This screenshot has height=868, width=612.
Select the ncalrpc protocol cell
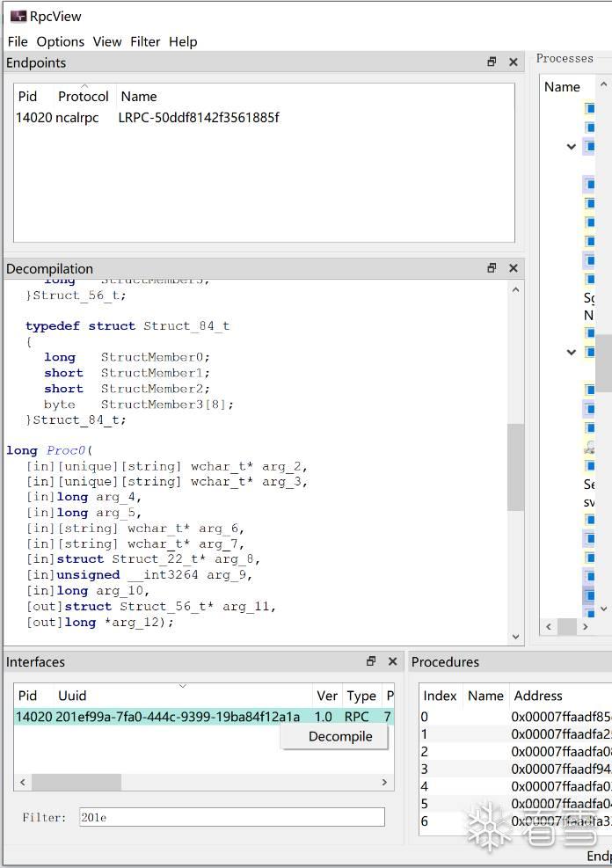point(76,117)
